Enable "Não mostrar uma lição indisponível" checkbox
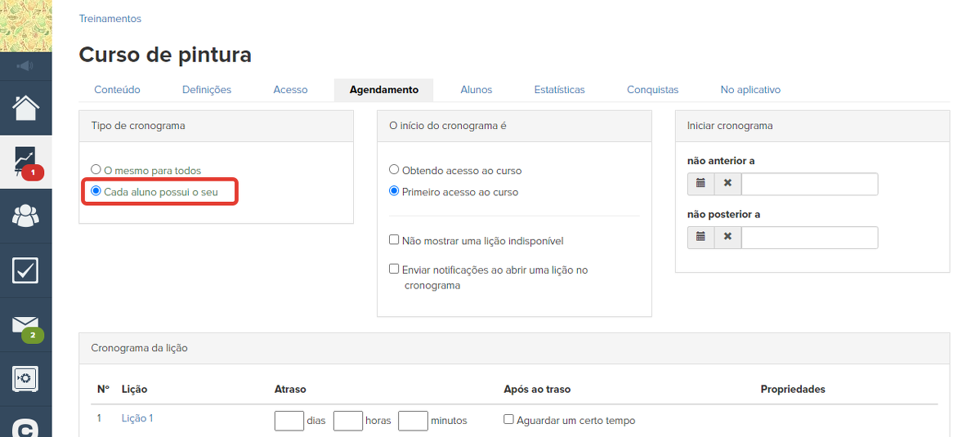Image resolution: width=980 pixels, height=437 pixels. (x=394, y=240)
